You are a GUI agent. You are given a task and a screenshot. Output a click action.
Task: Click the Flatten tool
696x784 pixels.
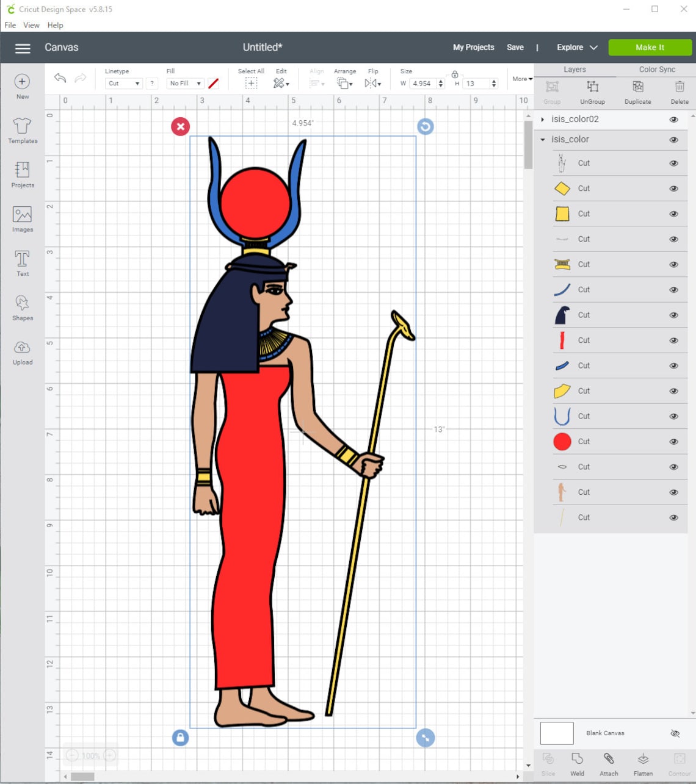coord(643,763)
